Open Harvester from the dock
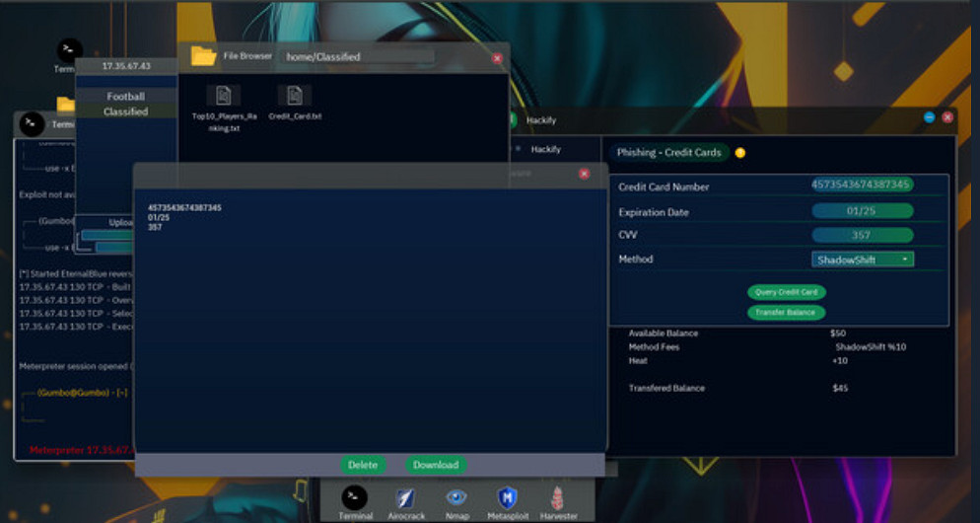 coord(557,497)
